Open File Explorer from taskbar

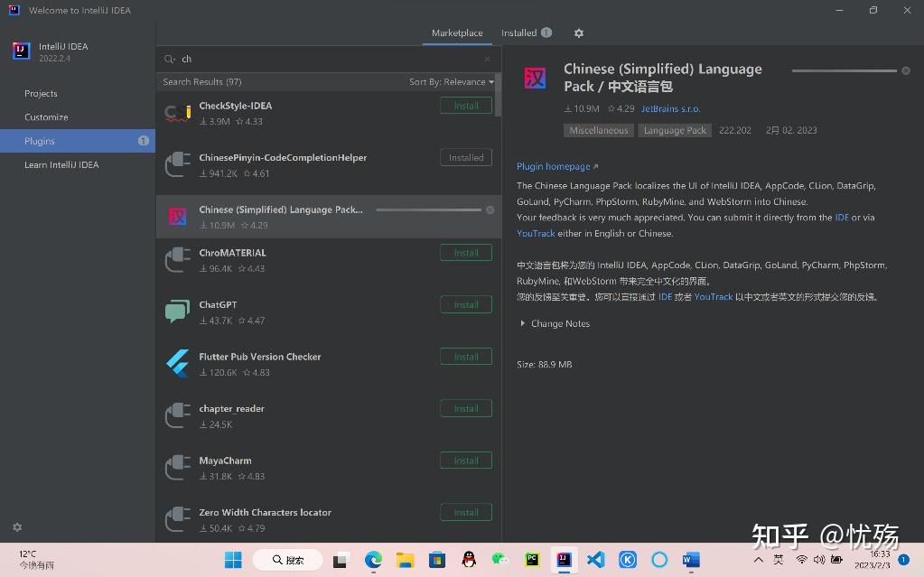[x=405, y=559]
